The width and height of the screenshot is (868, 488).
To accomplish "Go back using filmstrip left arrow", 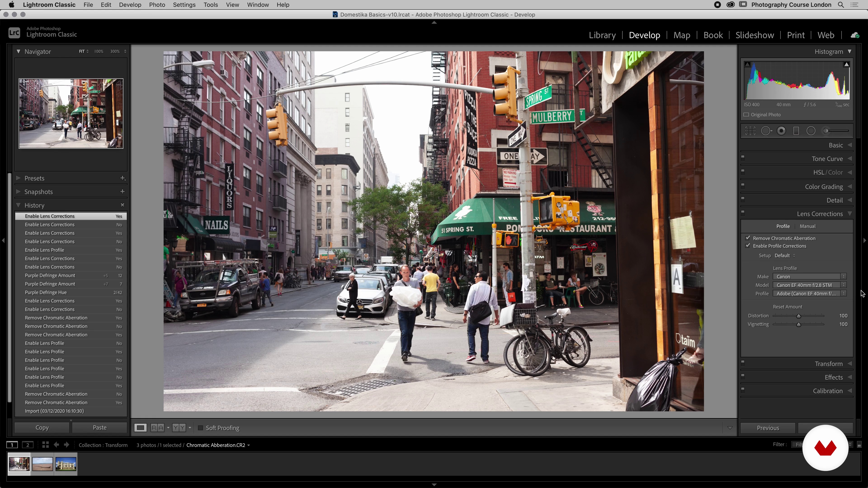I will pos(56,445).
